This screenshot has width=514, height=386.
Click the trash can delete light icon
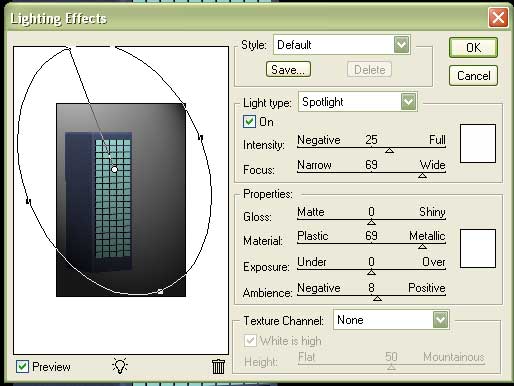click(x=218, y=366)
